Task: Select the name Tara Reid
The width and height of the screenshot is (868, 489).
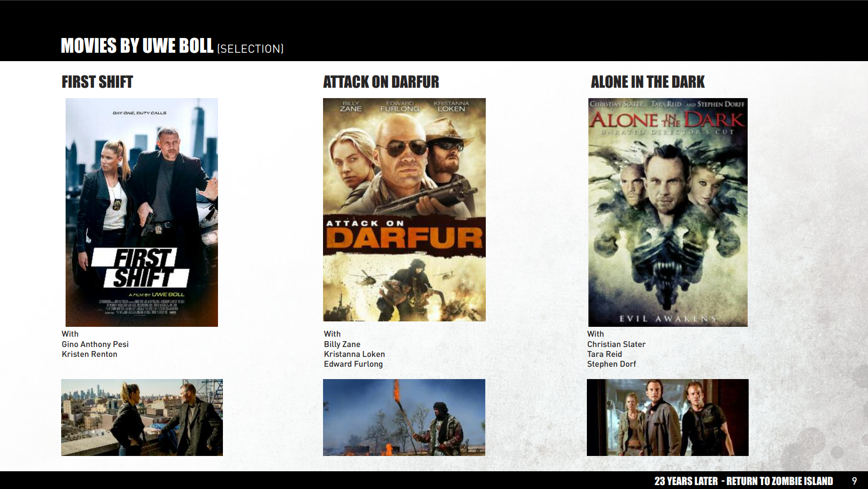Action: [x=604, y=354]
